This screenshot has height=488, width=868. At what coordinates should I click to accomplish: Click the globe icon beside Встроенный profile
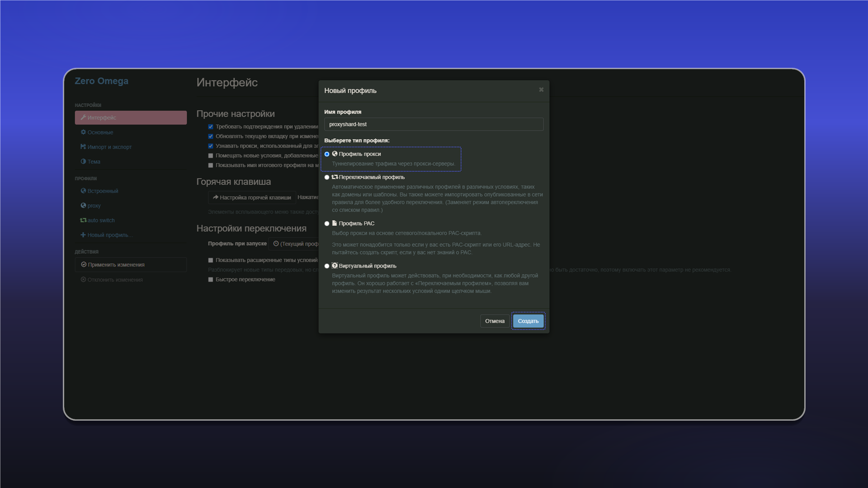tap(83, 191)
